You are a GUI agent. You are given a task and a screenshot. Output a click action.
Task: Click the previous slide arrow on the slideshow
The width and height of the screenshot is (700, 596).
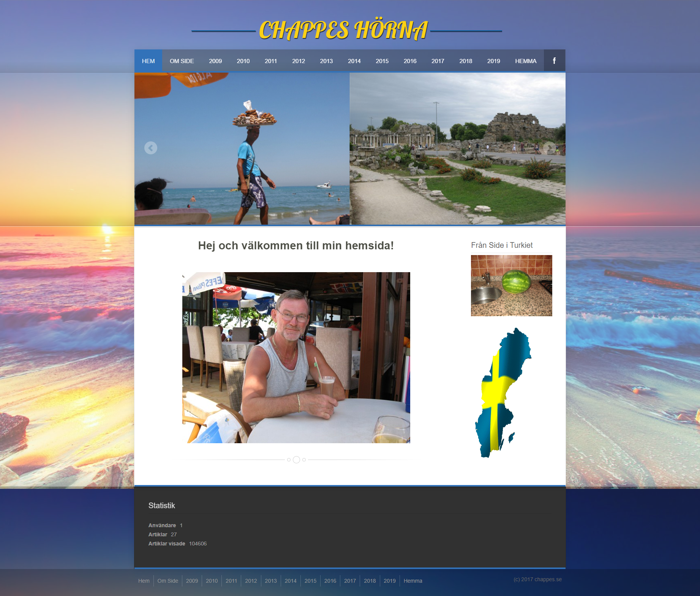coord(151,148)
